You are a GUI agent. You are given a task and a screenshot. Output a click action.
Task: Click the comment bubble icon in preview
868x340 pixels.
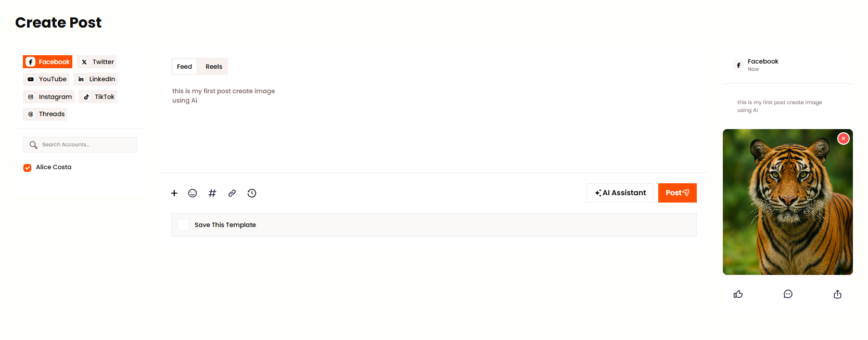pos(788,294)
